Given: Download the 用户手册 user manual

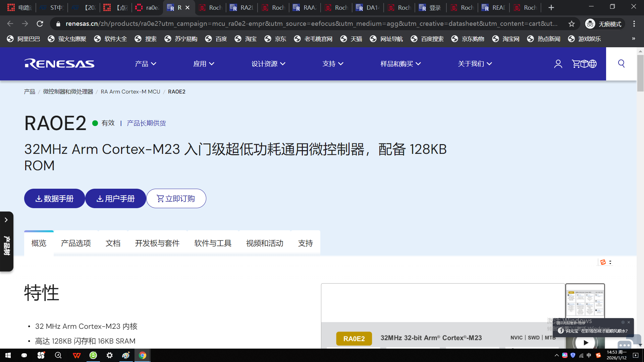Looking at the screenshot, I should tap(116, 198).
